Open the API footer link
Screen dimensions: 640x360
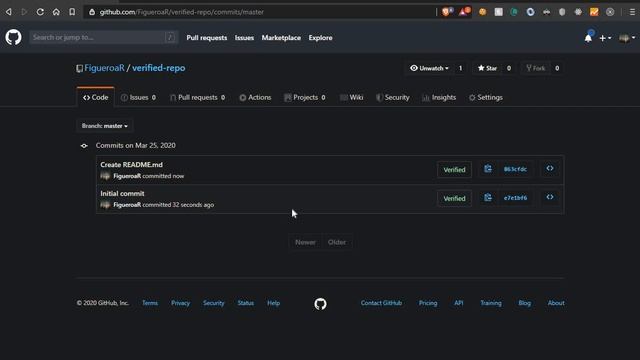458,303
